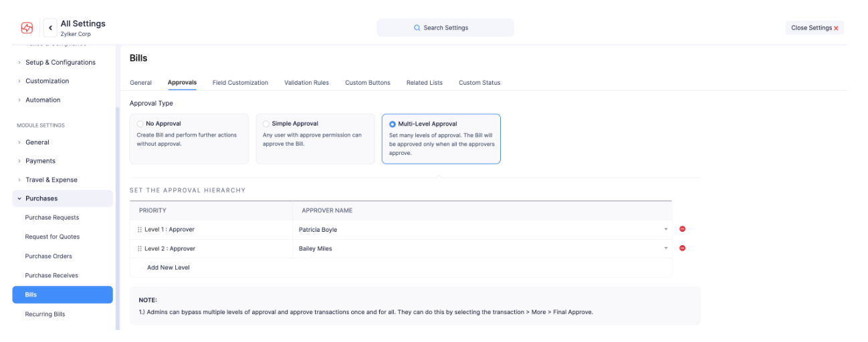Click Add New Level link

(x=169, y=268)
